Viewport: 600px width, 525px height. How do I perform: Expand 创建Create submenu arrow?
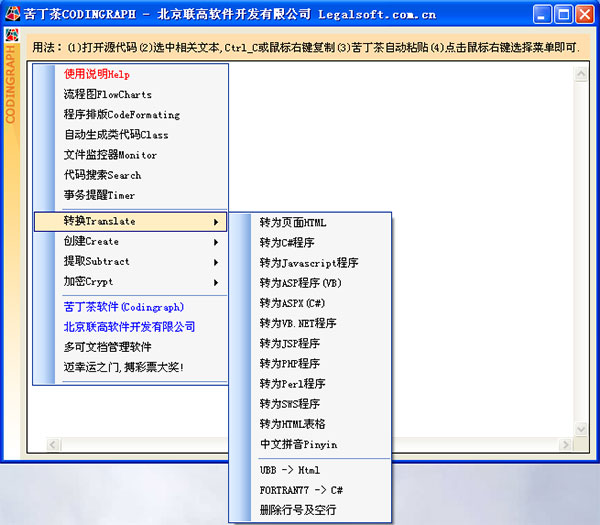216,242
